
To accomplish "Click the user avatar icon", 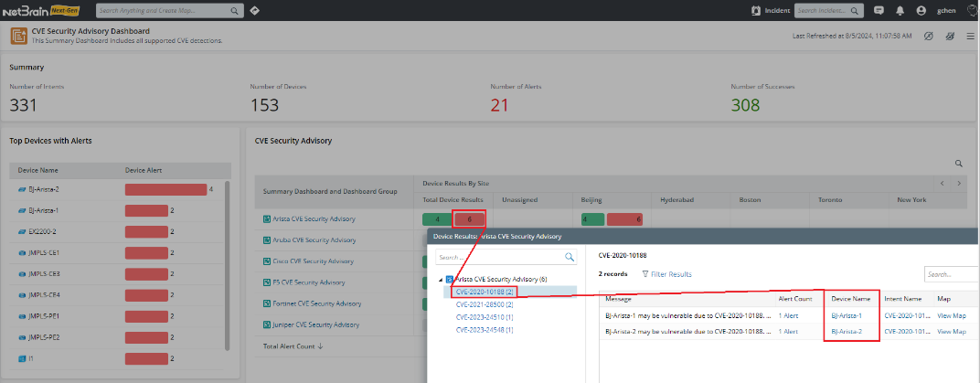I will tap(921, 11).
